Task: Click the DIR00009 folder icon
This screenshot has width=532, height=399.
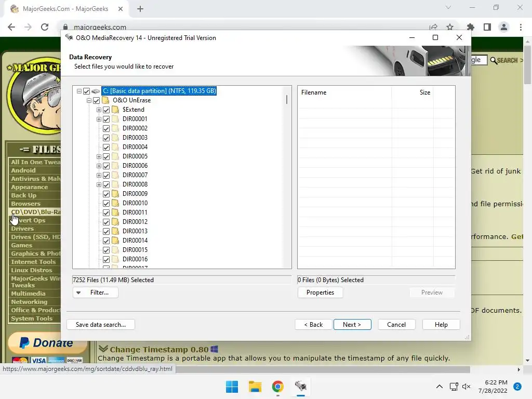Action: pyautogui.click(x=115, y=194)
